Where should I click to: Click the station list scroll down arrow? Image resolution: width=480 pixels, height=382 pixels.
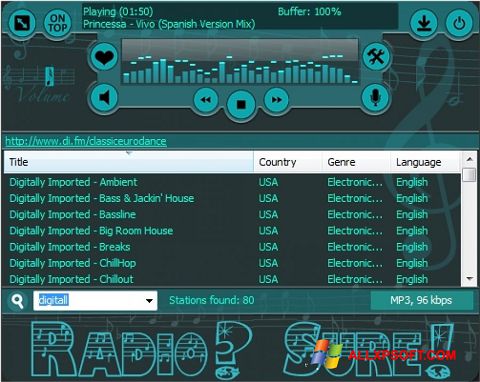coord(470,278)
